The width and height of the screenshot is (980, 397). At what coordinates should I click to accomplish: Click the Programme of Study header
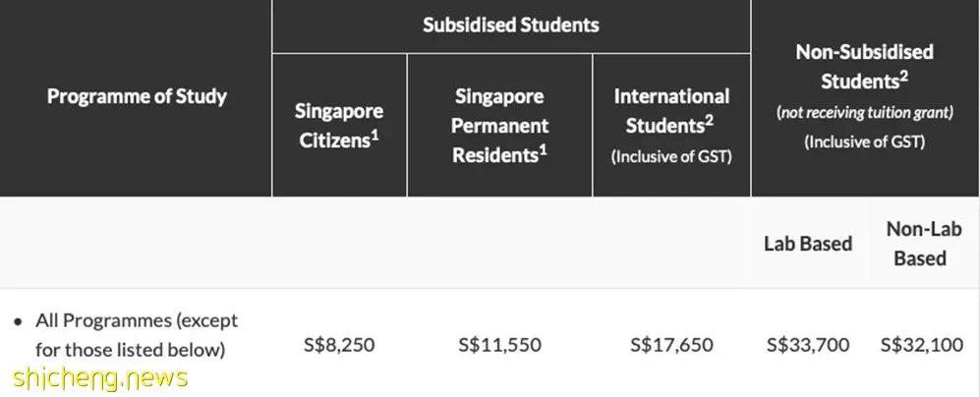pos(137,96)
